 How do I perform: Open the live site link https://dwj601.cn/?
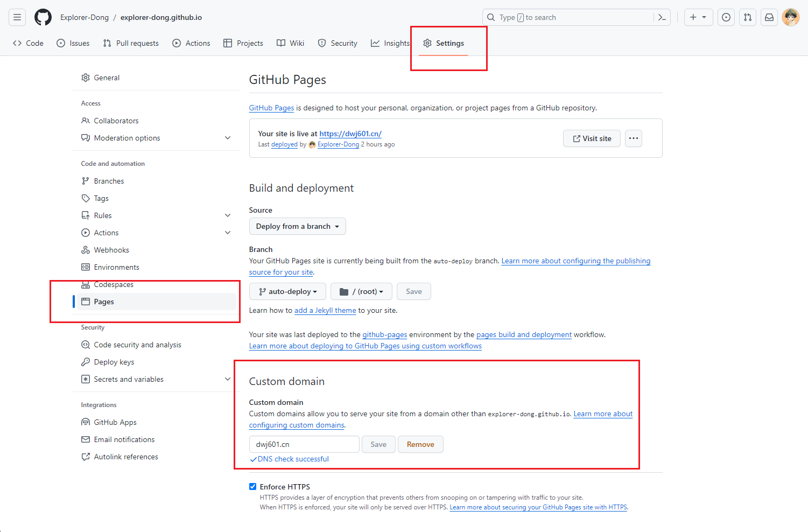(x=350, y=134)
